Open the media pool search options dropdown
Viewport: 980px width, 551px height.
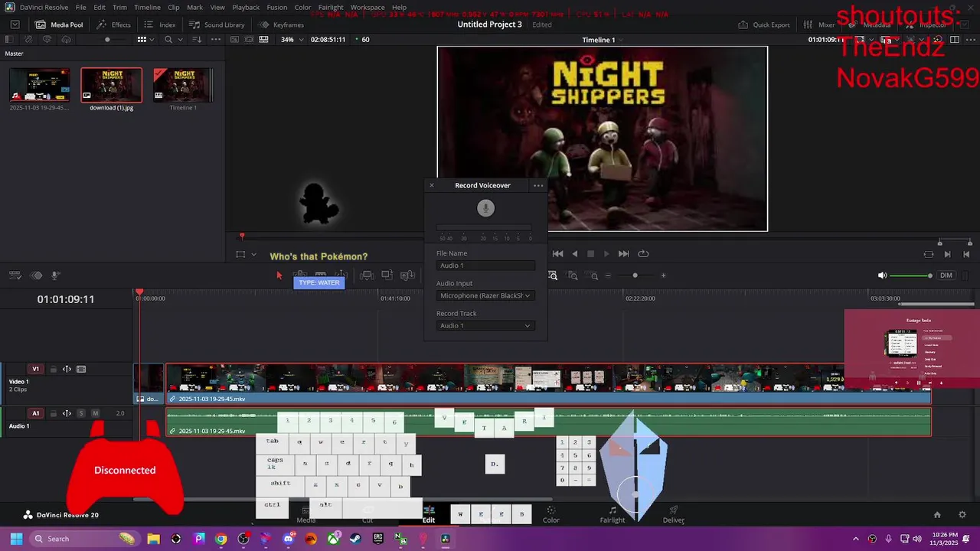coord(181,39)
